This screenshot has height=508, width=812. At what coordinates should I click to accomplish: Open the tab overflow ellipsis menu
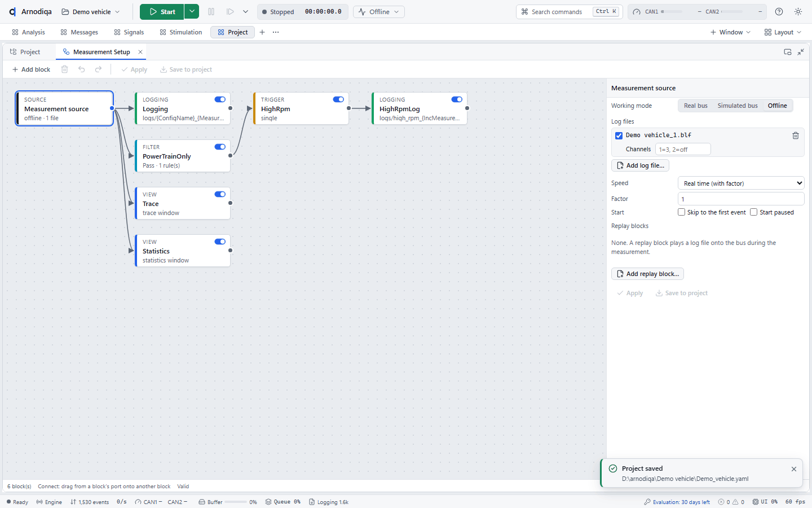click(x=276, y=32)
